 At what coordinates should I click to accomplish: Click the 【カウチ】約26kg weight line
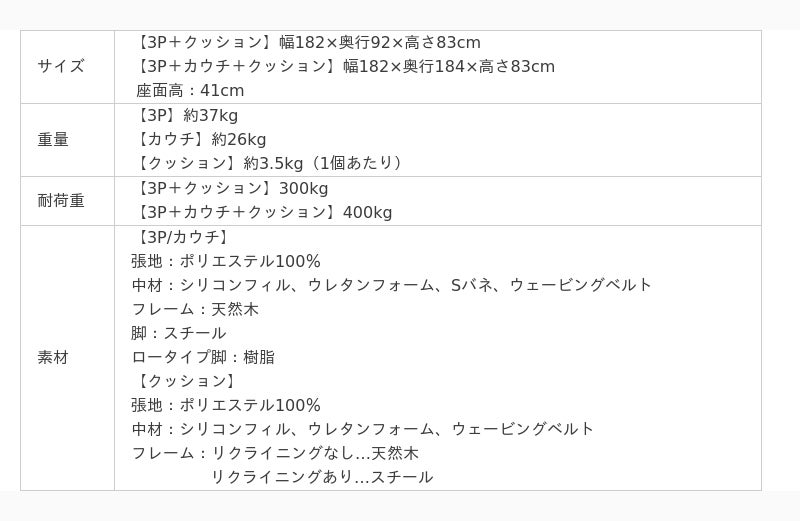tap(201, 140)
